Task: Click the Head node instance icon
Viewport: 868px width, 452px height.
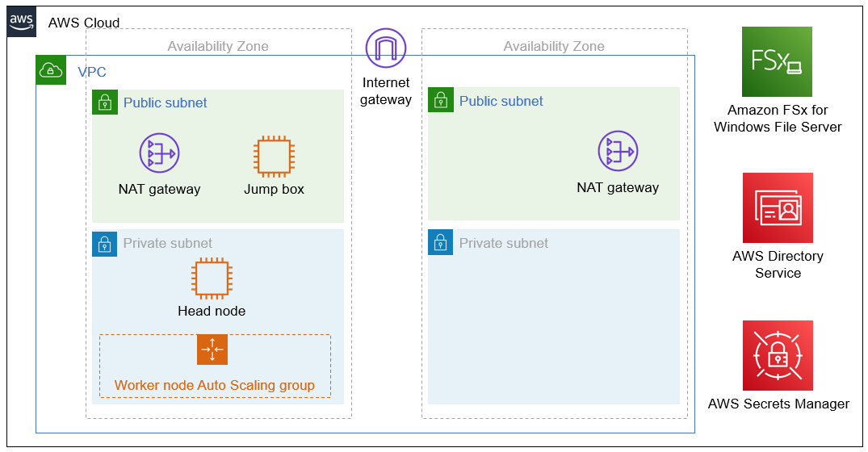Action: [x=212, y=278]
